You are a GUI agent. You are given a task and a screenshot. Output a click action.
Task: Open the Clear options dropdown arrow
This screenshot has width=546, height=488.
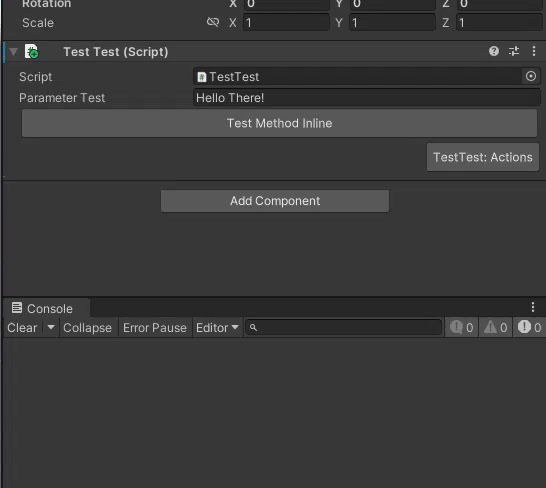pyautogui.click(x=51, y=327)
